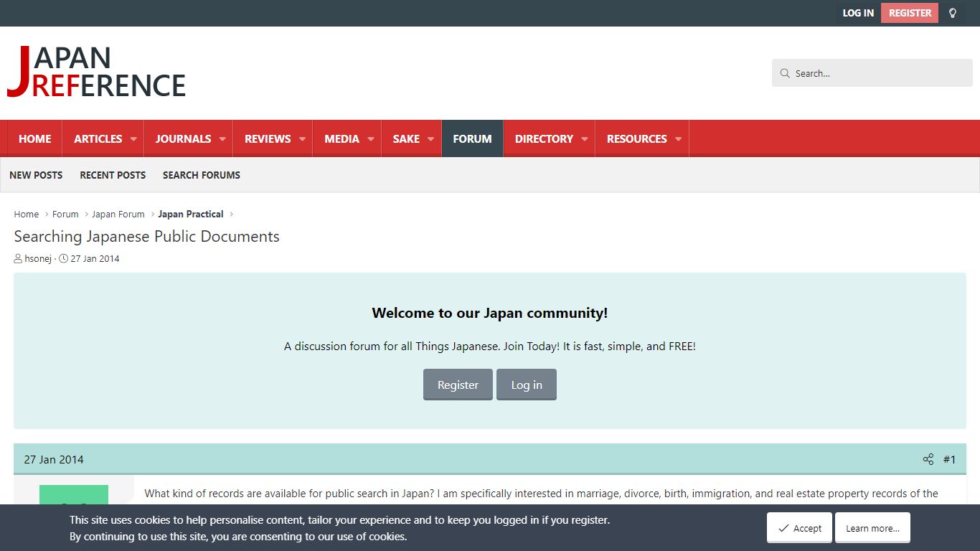The image size is (980, 551).
Task: Select the Forum nav tab
Action: tap(472, 139)
